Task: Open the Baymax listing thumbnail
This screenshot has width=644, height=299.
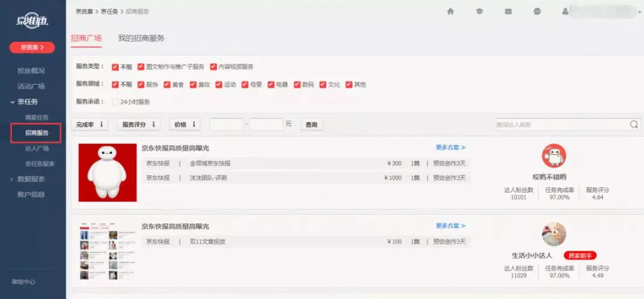Action: pyautogui.click(x=107, y=172)
